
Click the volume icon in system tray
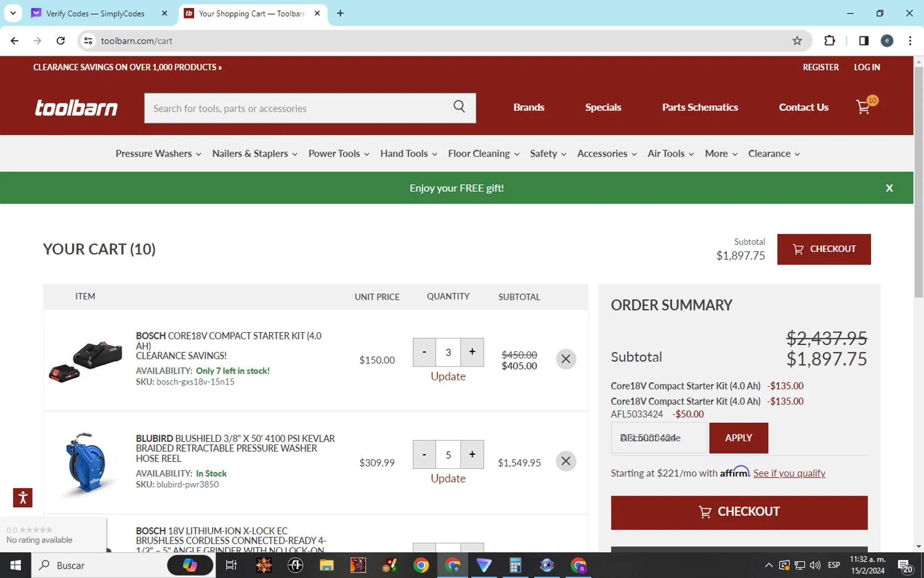815,565
